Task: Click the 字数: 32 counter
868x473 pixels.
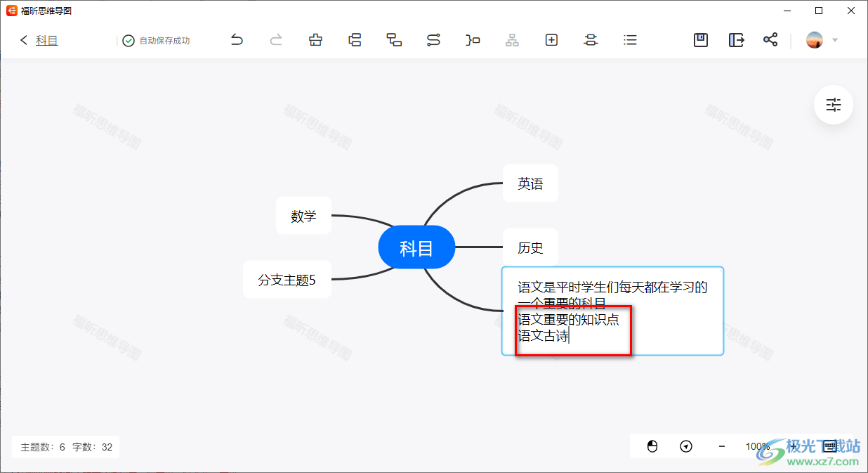Action: click(x=92, y=447)
